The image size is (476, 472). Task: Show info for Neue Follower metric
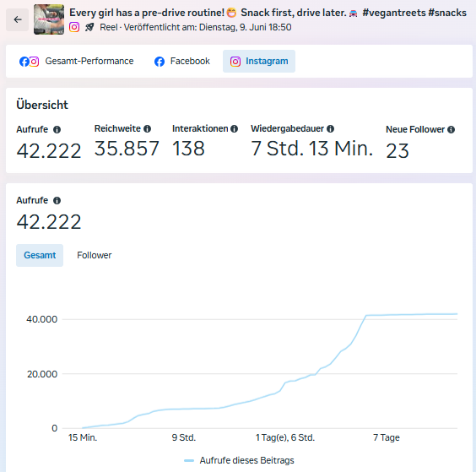(452, 130)
